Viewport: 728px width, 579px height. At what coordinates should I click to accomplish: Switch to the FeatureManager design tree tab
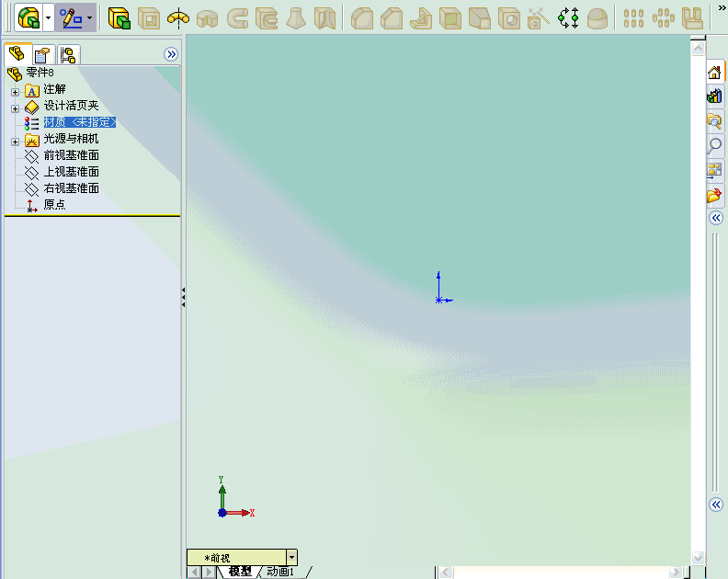[17, 54]
